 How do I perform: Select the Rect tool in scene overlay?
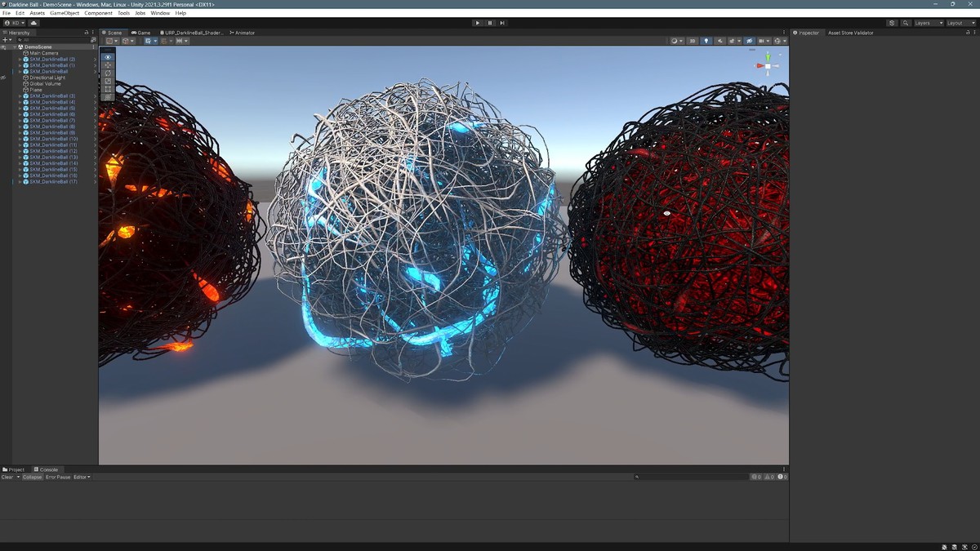pos(108,89)
